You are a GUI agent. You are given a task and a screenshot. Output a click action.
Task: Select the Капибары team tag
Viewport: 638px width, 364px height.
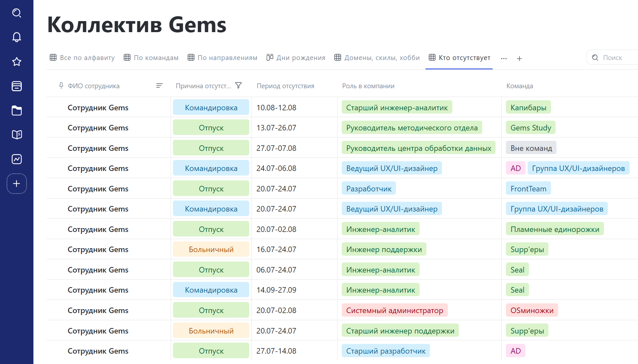[x=528, y=107]
